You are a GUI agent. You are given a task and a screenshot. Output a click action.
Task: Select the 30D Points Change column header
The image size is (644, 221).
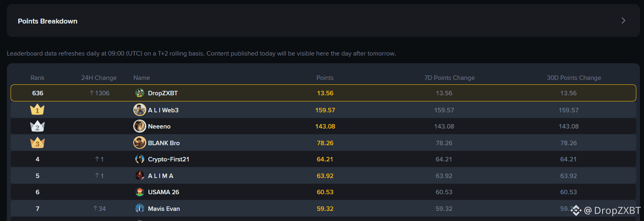[x=574, y=78]
